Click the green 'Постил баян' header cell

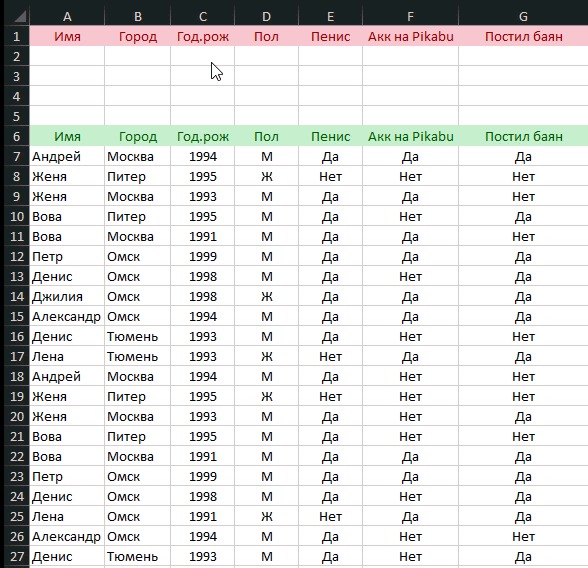point(523,136)
